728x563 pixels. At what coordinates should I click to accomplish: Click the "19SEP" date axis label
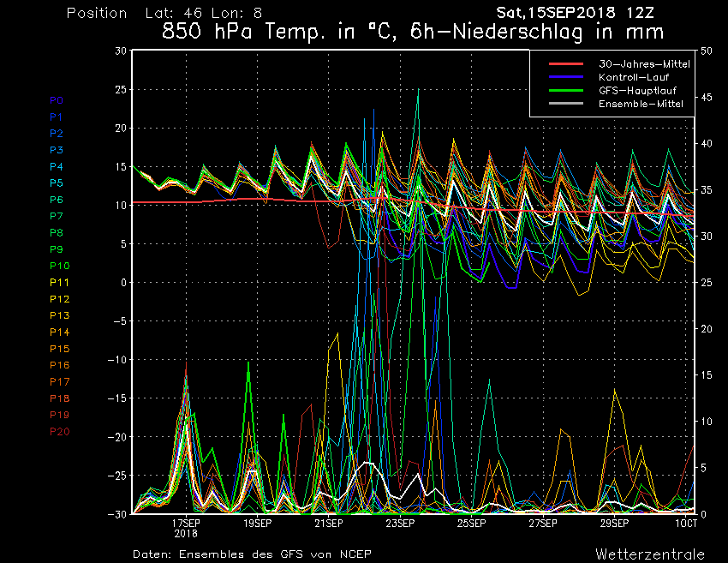pos(258,523)
